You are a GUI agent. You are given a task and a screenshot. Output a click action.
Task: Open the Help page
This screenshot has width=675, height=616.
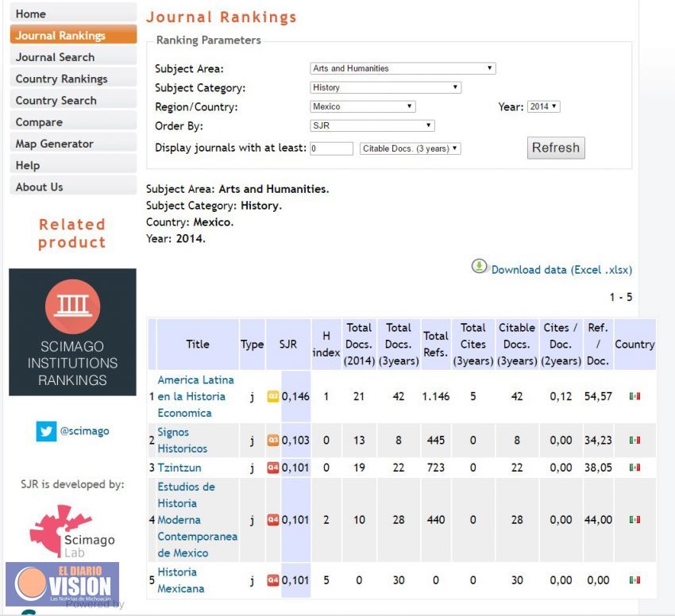click(73, 165)
